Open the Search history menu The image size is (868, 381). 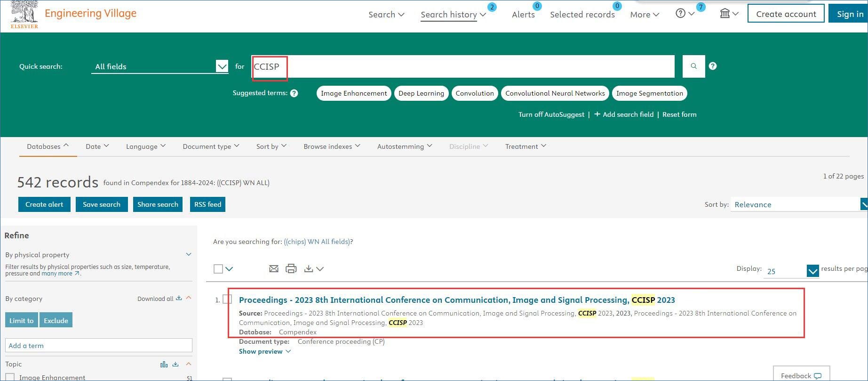click(x=453, y=15)
